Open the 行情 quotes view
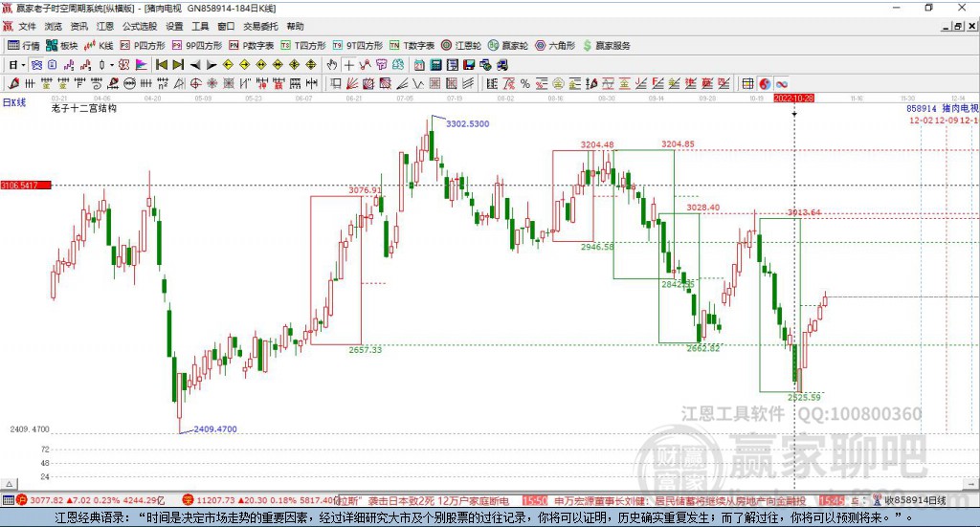This screenshot has width=980, height=527. (x=24, y=46)
